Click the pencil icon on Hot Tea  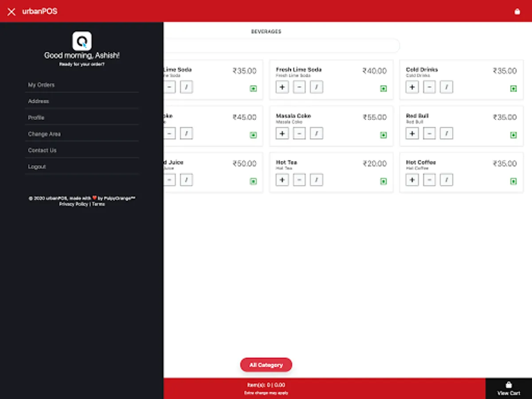click(317, 180)
